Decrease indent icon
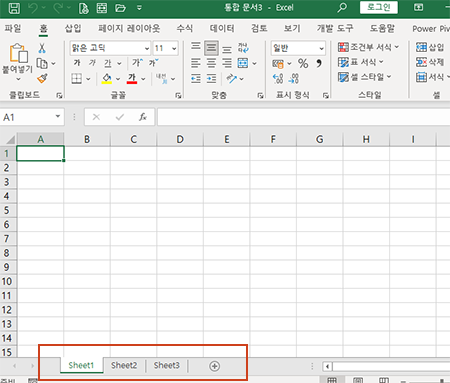The width and height of the screenshot is (450, 383). [196, 79]
